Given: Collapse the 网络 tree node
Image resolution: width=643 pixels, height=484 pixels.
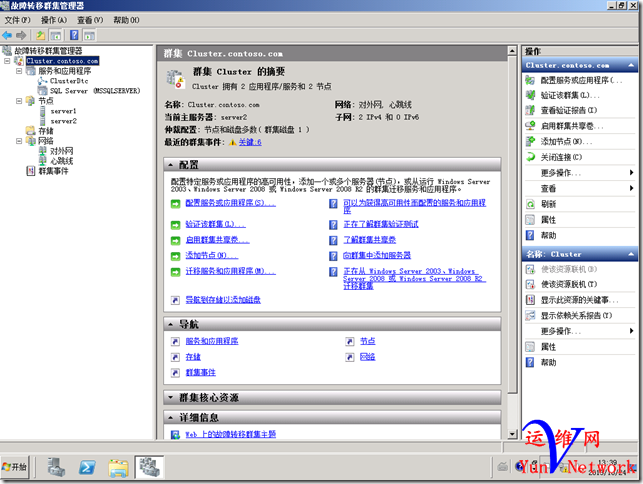Looking at the screenshot, I should [x=18, y=141].
